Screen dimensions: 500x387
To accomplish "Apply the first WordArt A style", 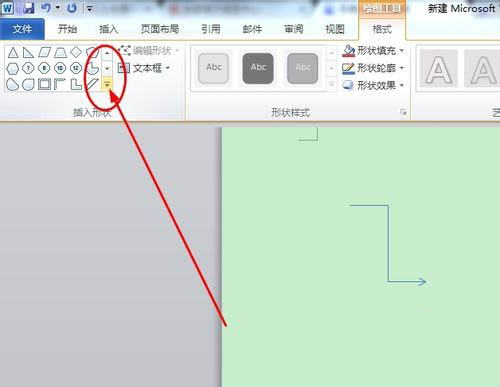I will point(439,68).
